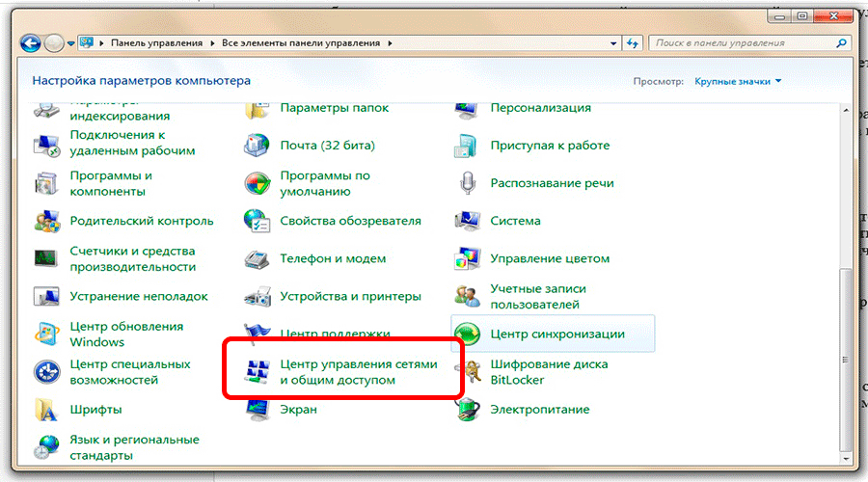Open the Программы по умолчанию icon
868x482 pixels.
257,183
